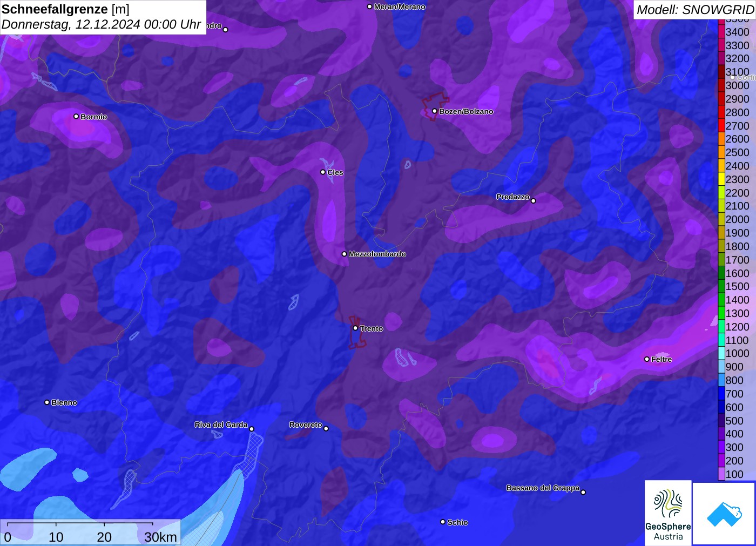Click the Feltre city marker dot
The width and height of the screenshot is (756, 546).
coord(647,359)
